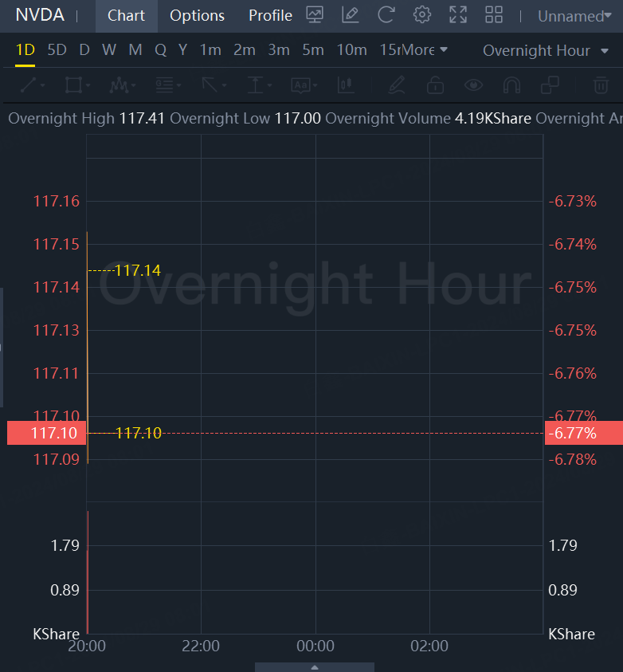Toggle the magnet snap mode
This screenshot has width=623, height=672.
click(x=511, y=84)
